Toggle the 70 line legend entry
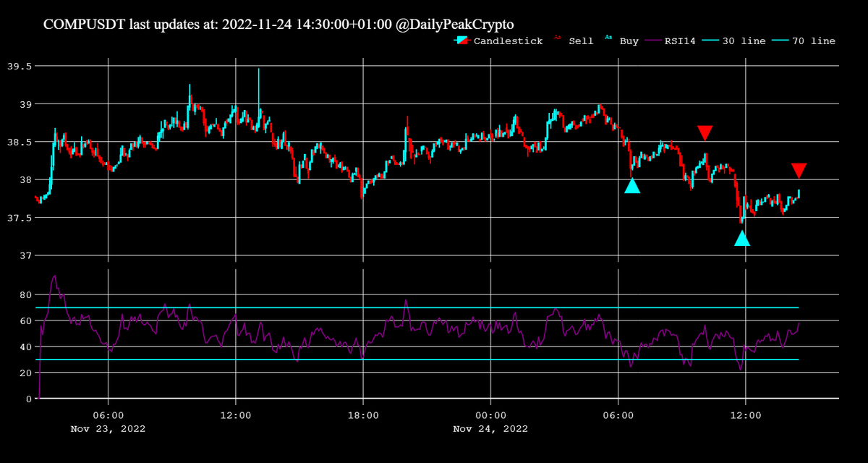 click(804, 41)
